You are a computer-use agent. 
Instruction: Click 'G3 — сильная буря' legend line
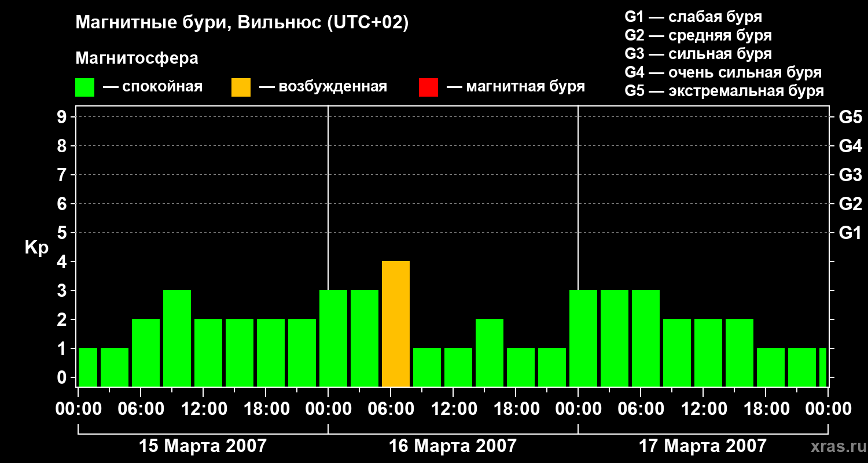(x=698, y=54)
